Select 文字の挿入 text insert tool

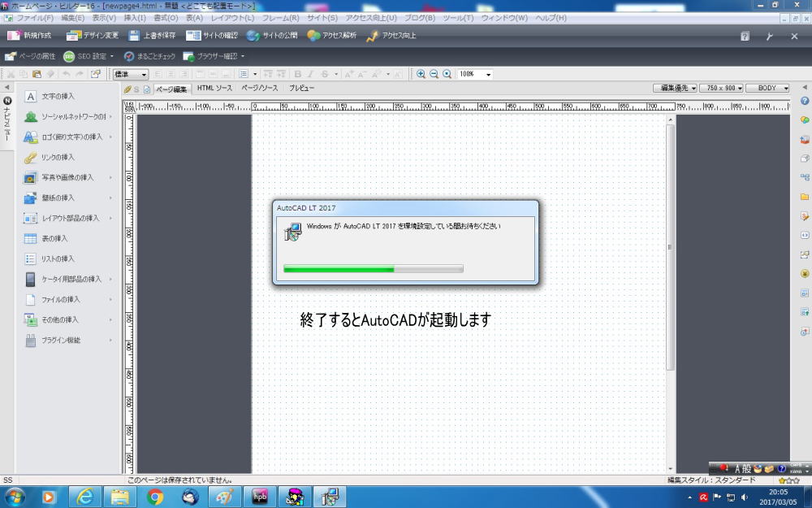tap(50, 97)
